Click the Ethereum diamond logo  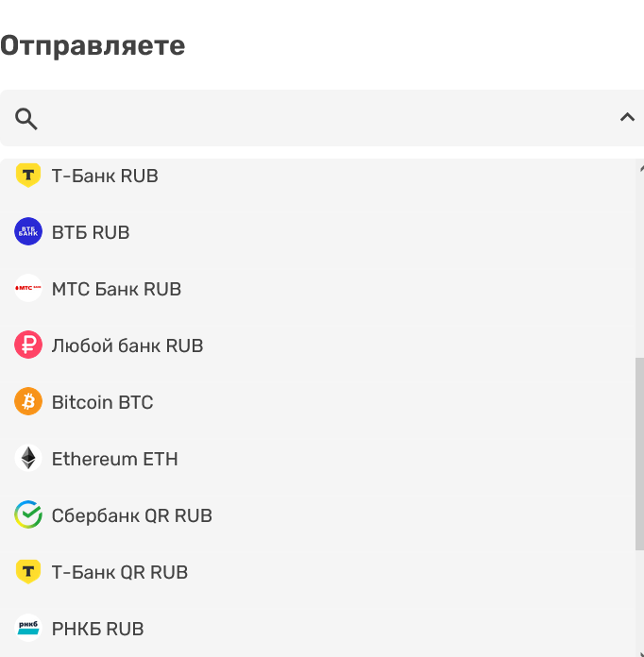[x=28, y=458]
